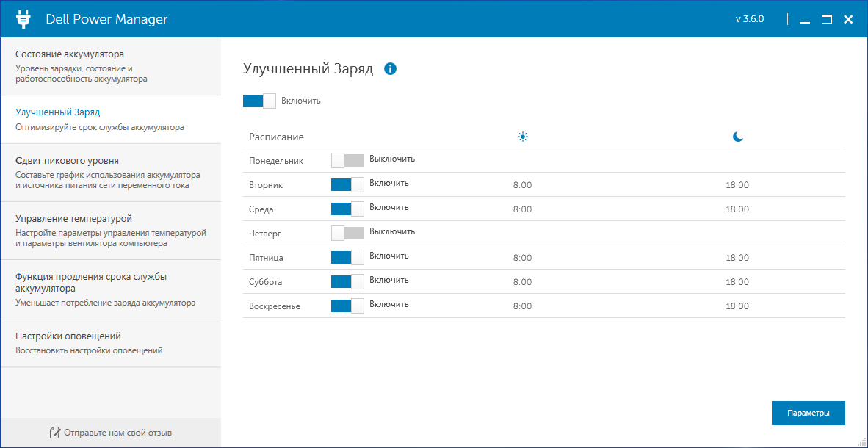Image resolution: width=868 pixels, height=448 pixels.
Task: Toggle the main Улучшенный Заряд enable switch
Action: 259,101
